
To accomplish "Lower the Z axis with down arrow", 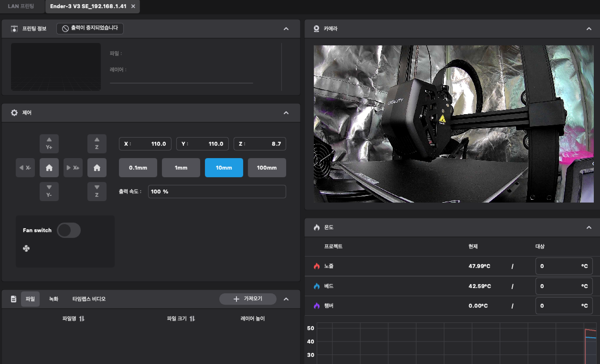I will click(x=97, y=191).
